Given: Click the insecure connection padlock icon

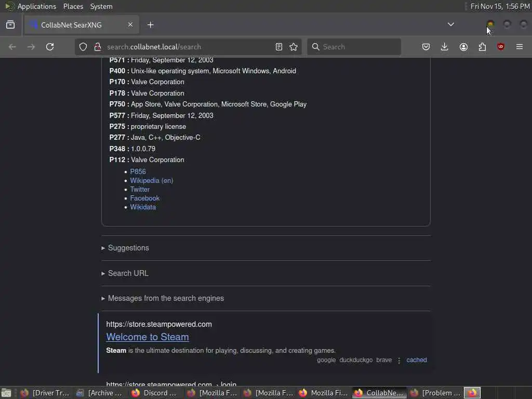Looking at the screenshot, I should click(x=98, y=47).
